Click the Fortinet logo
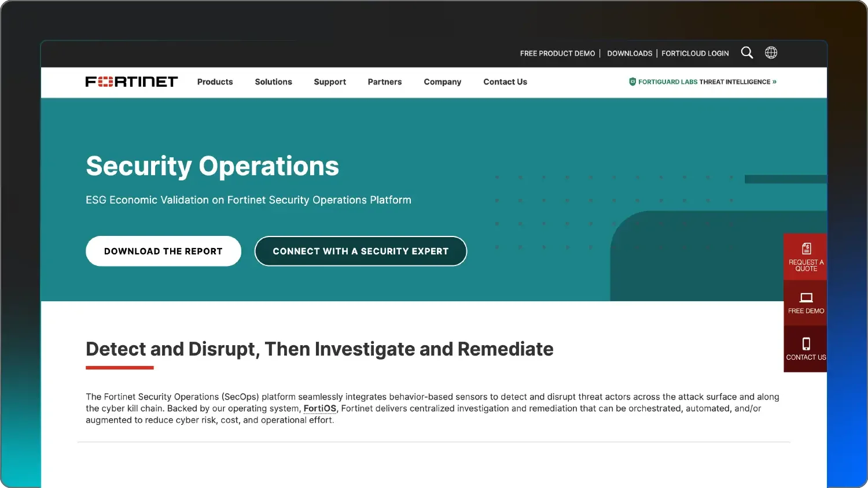868x488 pixels. point(131,82)
